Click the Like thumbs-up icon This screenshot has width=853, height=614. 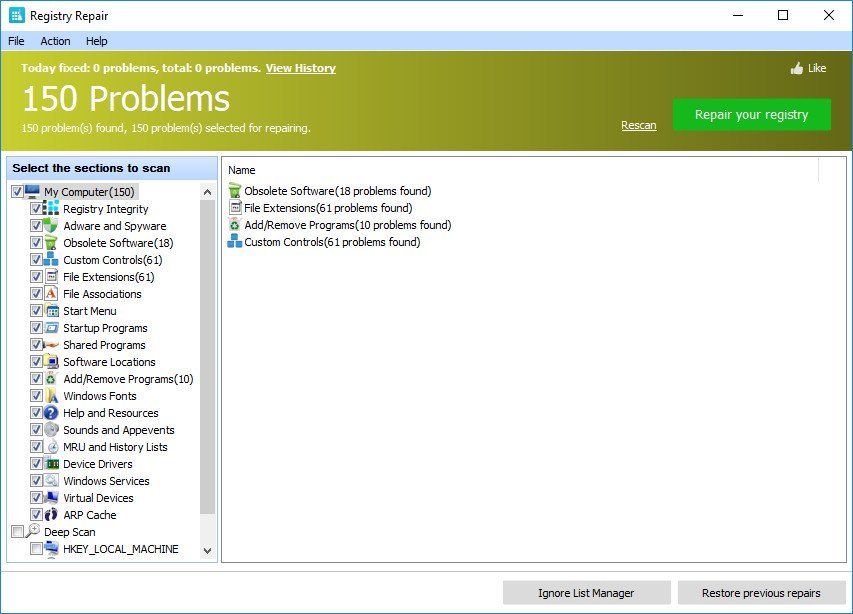pyautogui.click(x=797, y=68)
